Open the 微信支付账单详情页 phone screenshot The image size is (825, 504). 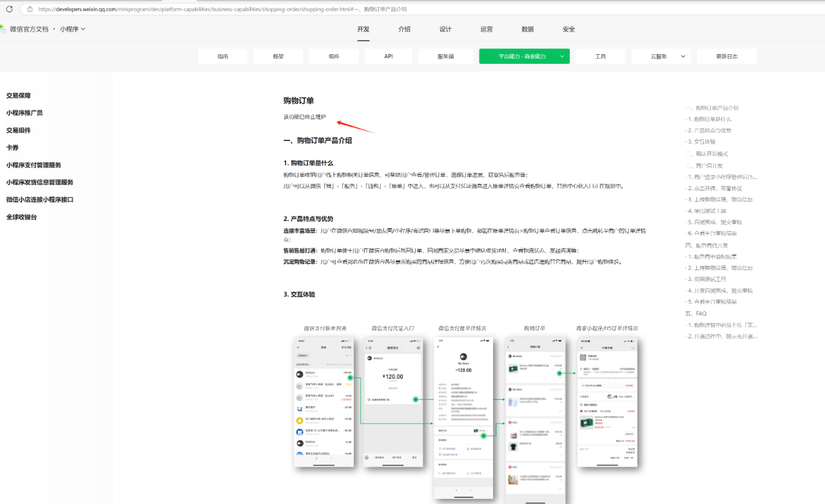point(463,419)
